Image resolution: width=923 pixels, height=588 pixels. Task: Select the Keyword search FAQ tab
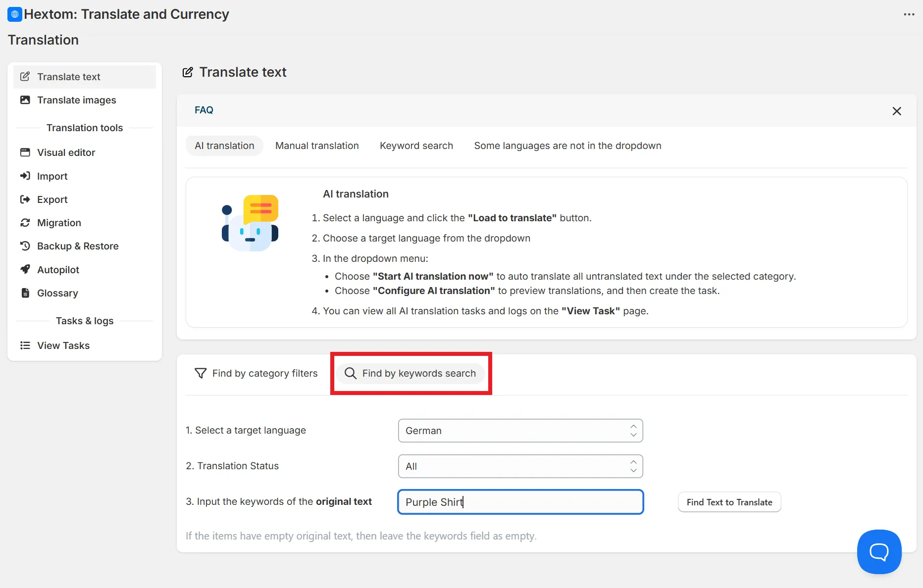coord(416,146)
